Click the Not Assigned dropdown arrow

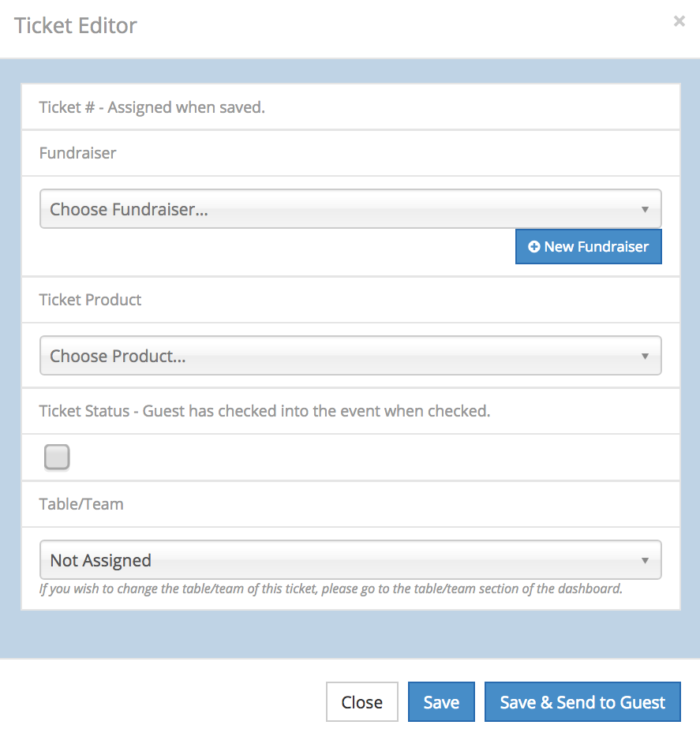coord(645,561)
